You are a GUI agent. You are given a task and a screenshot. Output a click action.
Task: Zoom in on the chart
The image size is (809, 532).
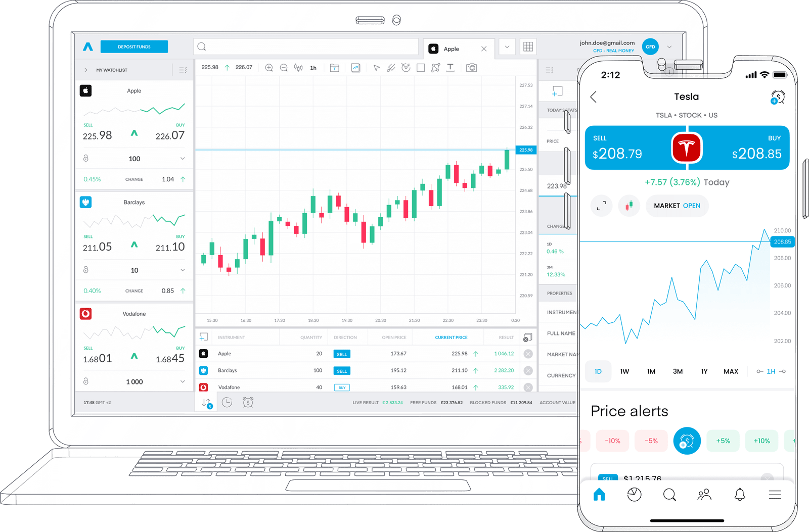(269, 68)
